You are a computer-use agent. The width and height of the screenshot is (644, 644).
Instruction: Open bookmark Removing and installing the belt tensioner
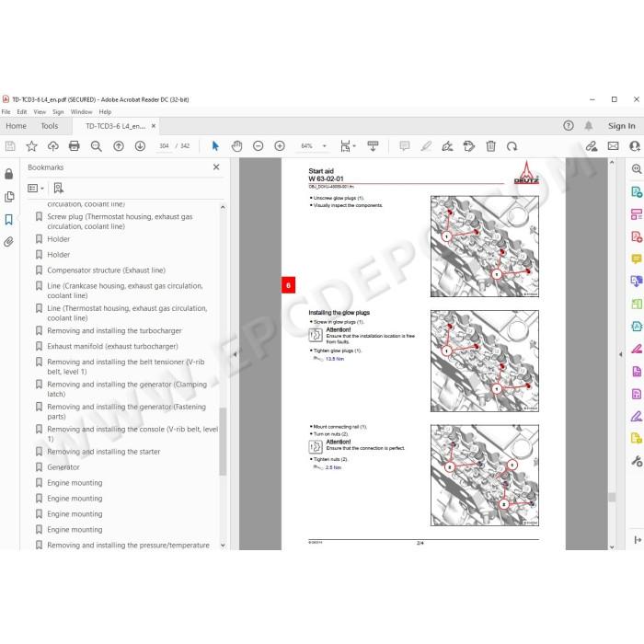[126, 366]
